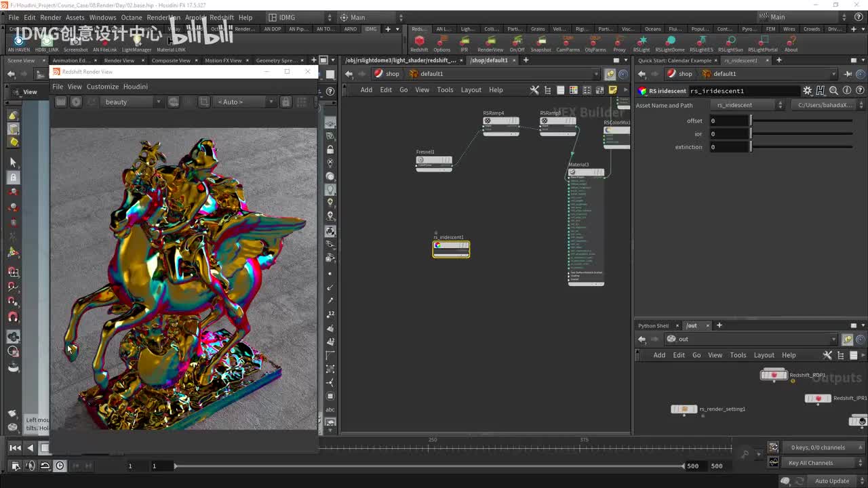Open the Customize menu in Render View
Image resolution: width=868 pixels, height=488 pixels.
click(x=102, y=87)
